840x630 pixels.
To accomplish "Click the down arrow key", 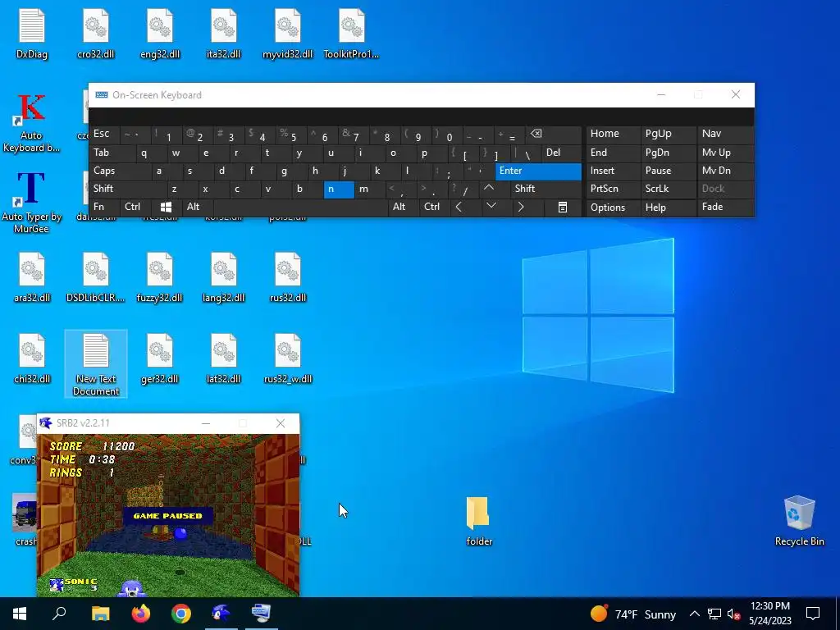I will 496,207.
